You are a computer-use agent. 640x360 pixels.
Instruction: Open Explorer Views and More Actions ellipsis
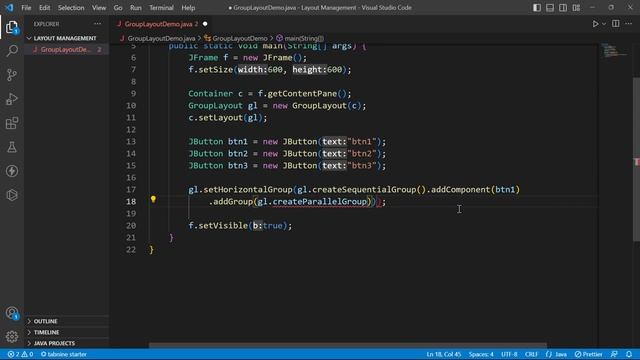[98, 24]
